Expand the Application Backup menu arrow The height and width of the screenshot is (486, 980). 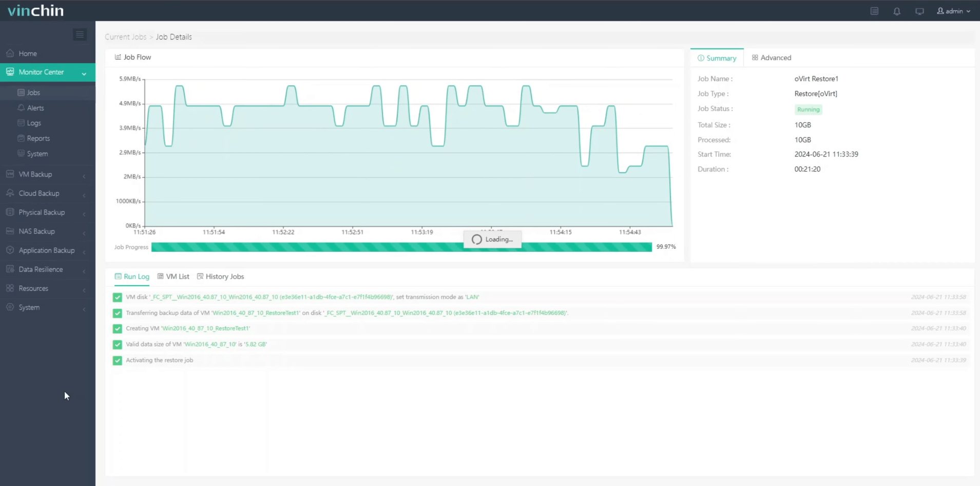(84, 252)
